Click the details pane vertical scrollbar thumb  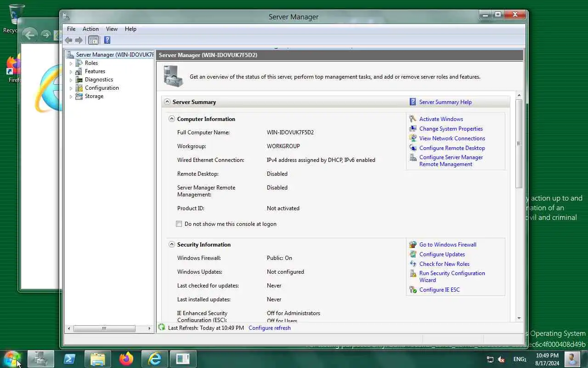[x=519, y=144]
